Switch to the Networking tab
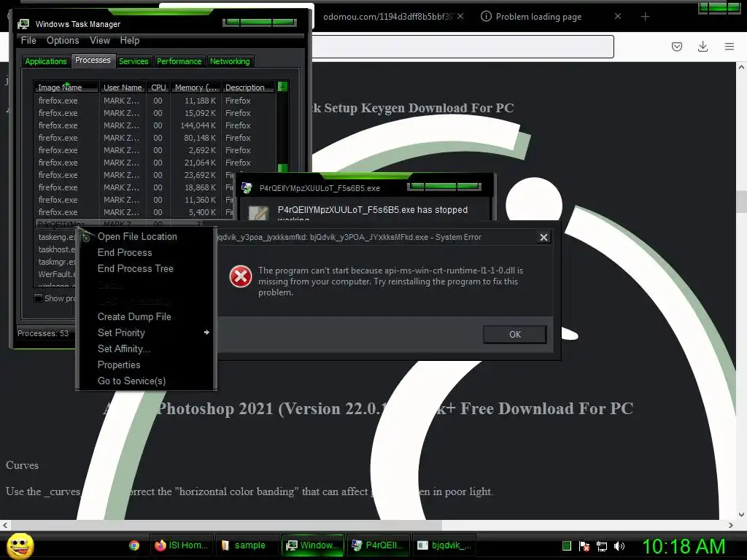 [230, 61]
